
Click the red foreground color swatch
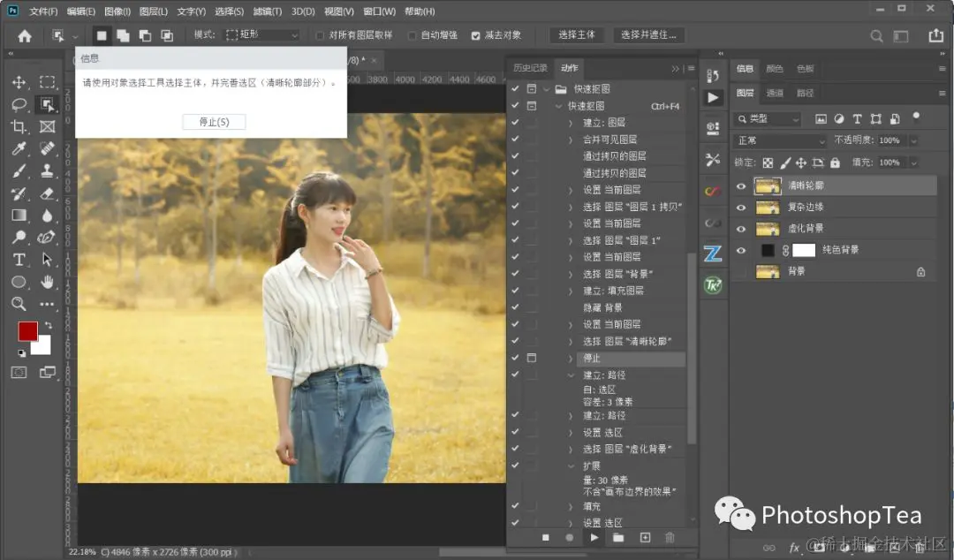pyautogui.click(x=27, y=332)
